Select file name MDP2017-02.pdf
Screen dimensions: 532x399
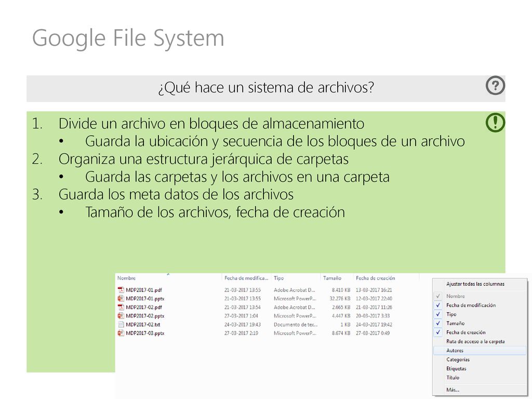click(x=143, y=308)
